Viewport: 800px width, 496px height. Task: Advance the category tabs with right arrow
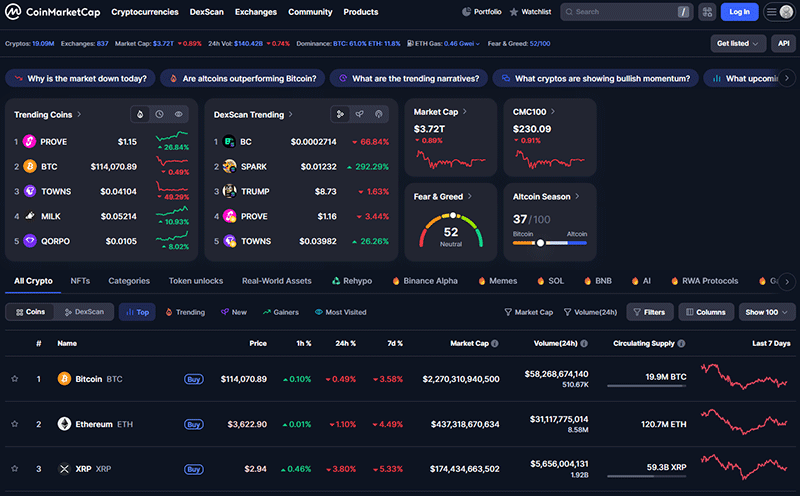787,281
